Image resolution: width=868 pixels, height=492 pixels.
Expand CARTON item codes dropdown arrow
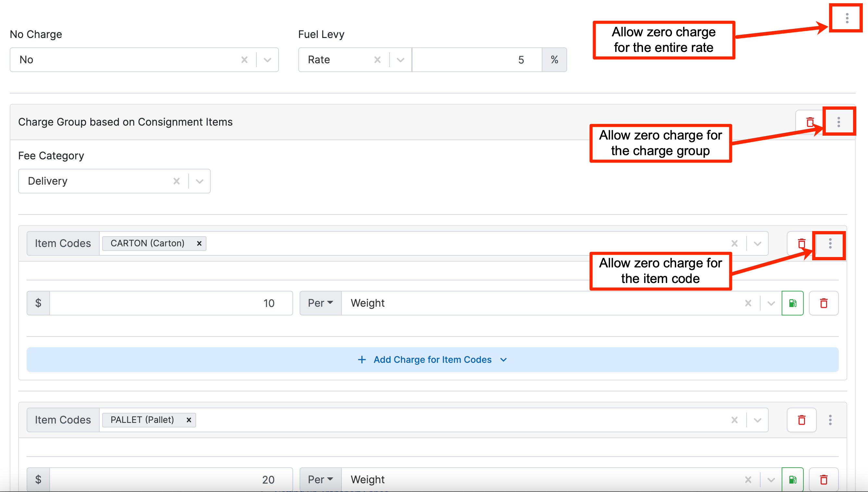[758, 244]
